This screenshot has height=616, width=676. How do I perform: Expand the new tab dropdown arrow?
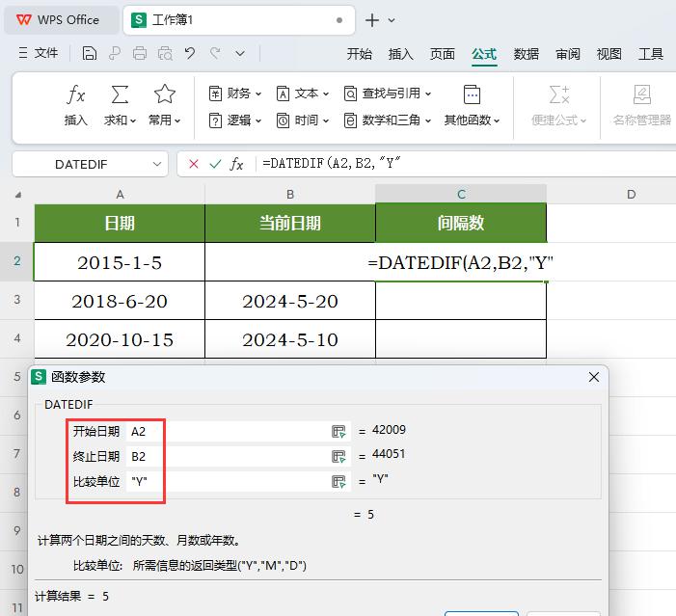pyautogui.click(x=392, y=20)
